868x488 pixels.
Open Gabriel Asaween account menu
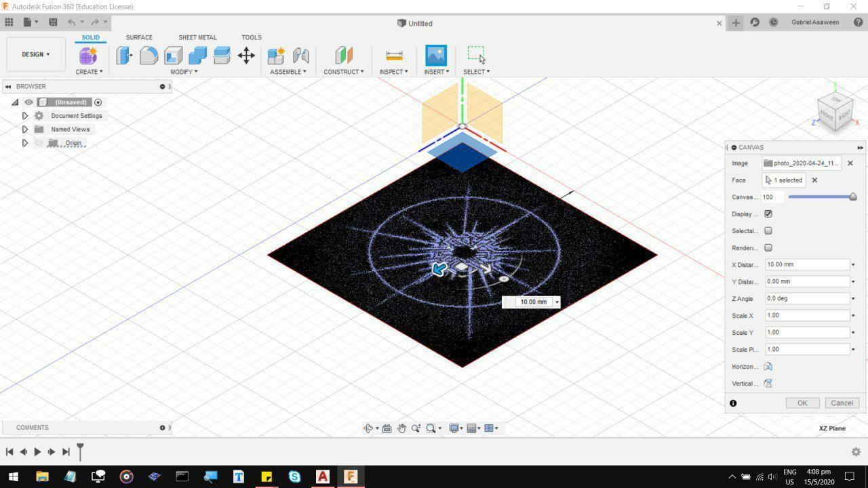click(815, 22)
